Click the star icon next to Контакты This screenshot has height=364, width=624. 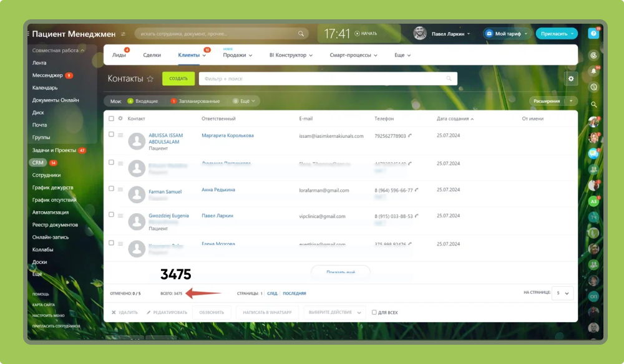click(150, 79)
